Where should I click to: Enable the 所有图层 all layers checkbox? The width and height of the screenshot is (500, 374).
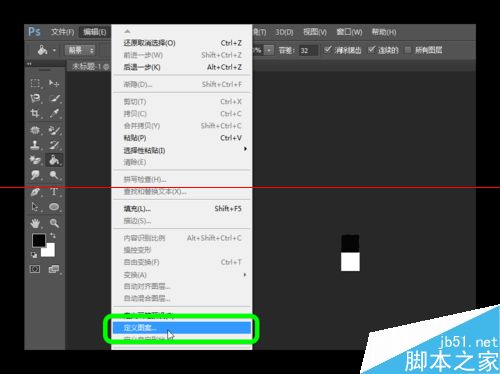[408, 50]
